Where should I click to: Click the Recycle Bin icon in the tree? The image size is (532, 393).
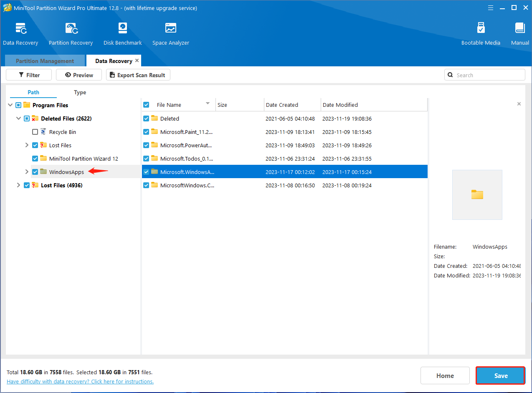pyautogui.click(x=43, y=132)
